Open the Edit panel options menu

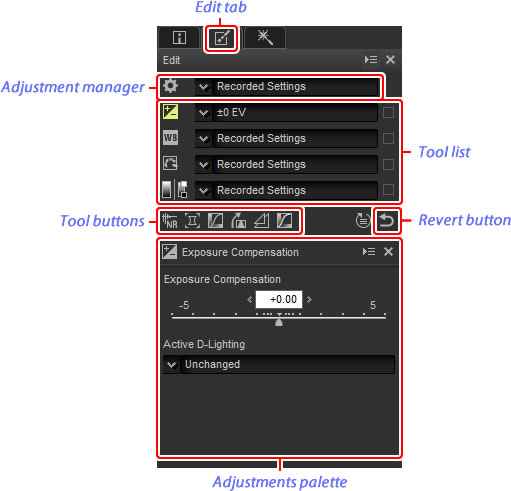pos(371,60)
